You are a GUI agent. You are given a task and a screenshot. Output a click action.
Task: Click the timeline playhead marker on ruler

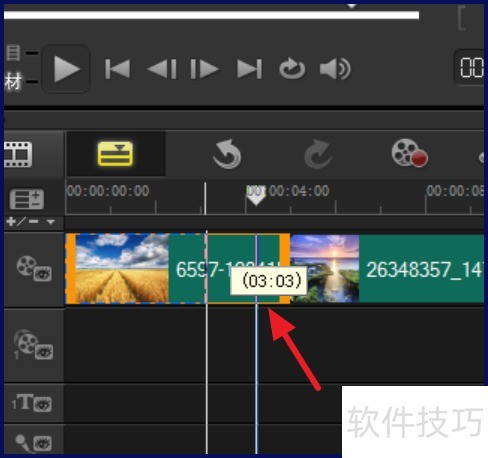[x=256, y=196]
